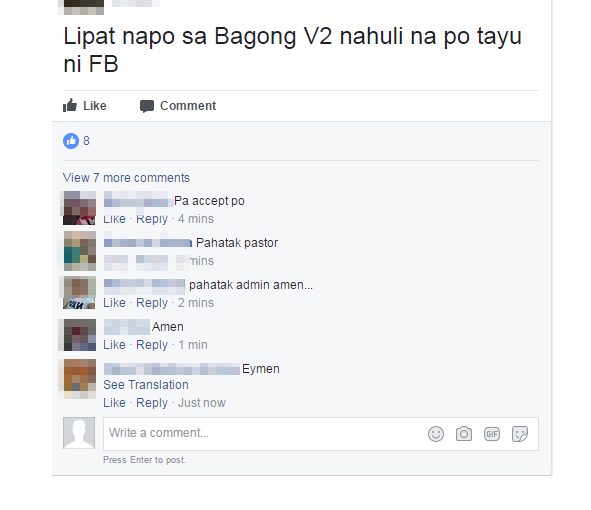Attach a photo using the camera icon
This screenshot has height=510, width=591.
464,434
